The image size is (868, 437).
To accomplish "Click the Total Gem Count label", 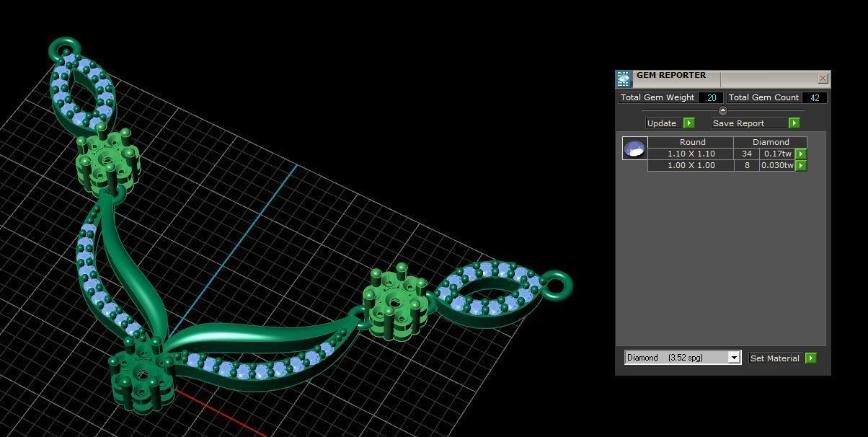I will [x=763, y=97].
